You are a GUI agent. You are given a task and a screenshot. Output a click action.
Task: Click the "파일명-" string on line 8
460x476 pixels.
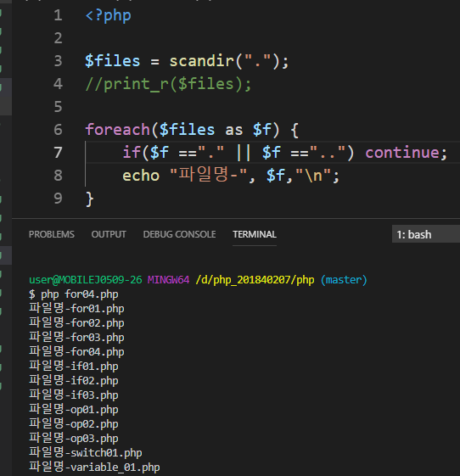(208, 175)
